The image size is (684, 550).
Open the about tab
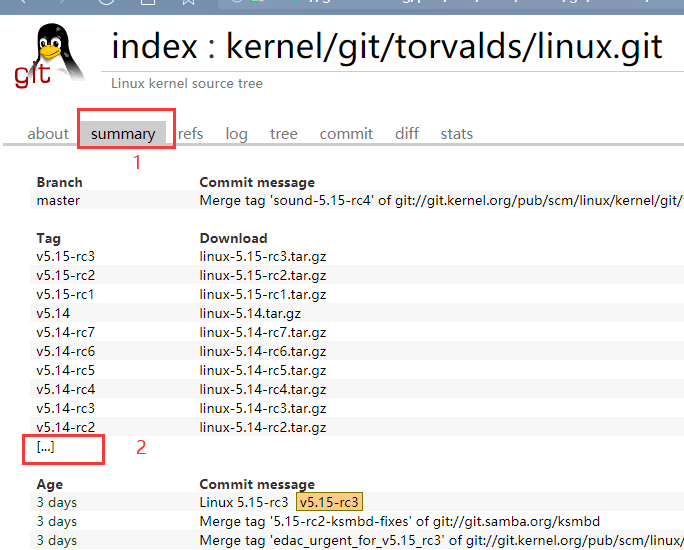(48, 134)
